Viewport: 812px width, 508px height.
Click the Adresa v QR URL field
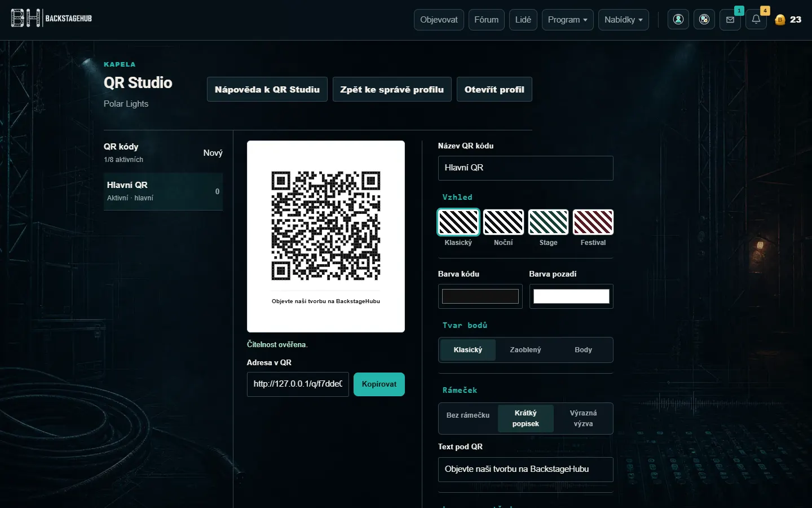point(298,384)
